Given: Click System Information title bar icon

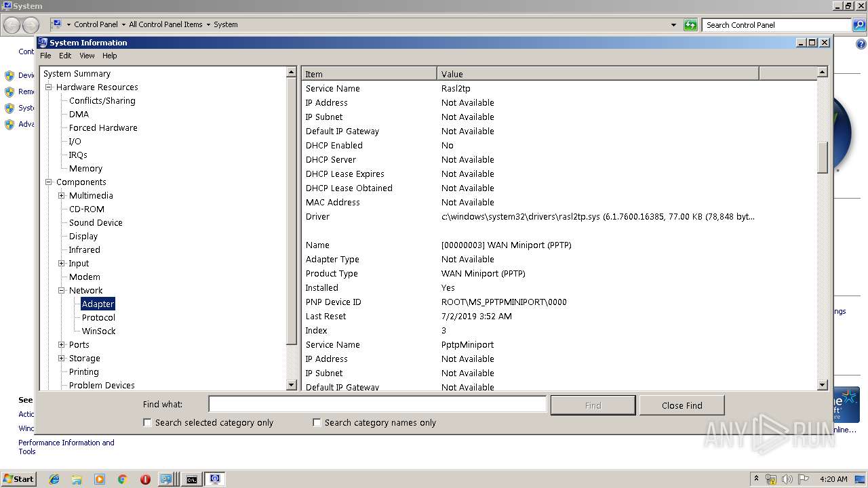Looking at the screenshot, I should (x=43, y=42).
